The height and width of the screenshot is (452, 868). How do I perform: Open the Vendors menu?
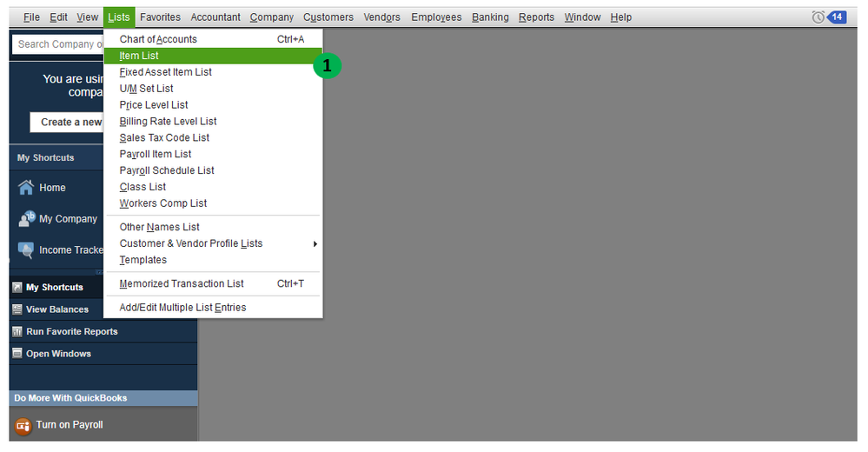pos(382,17)
